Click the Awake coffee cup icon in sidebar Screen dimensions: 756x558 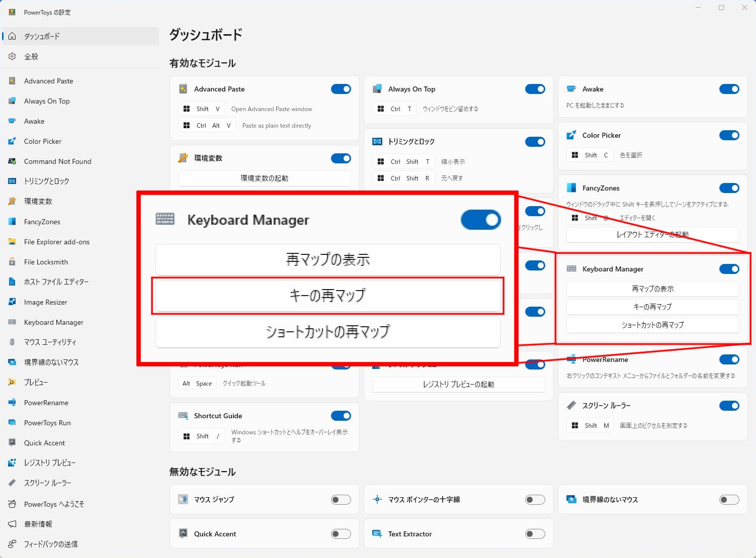(x=12, y=121)
